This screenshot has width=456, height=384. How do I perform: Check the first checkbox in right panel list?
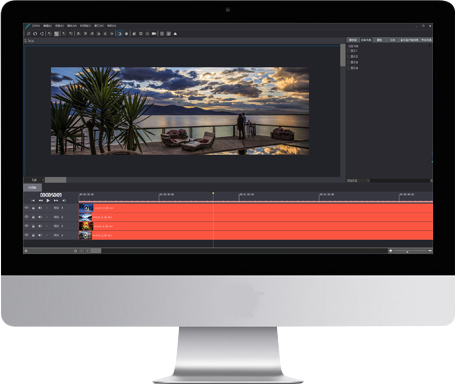point(349,51)
